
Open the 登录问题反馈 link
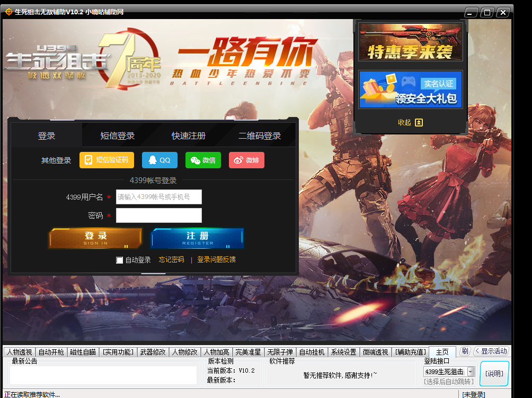coord(217,260)
